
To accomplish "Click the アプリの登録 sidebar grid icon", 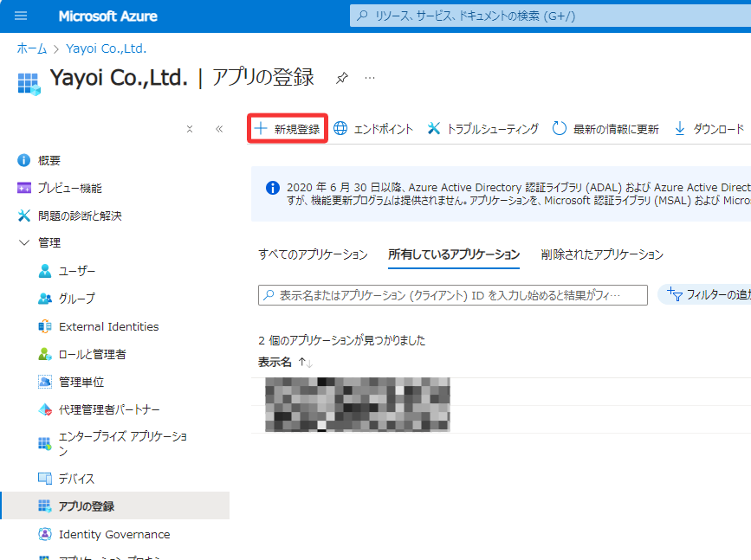I will [x=44, y=506].
